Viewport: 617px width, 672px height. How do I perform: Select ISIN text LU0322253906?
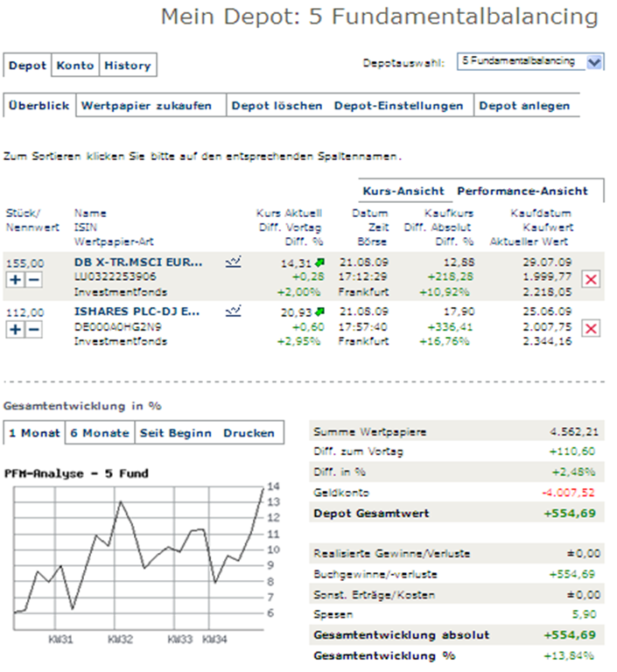click(116, 276)
